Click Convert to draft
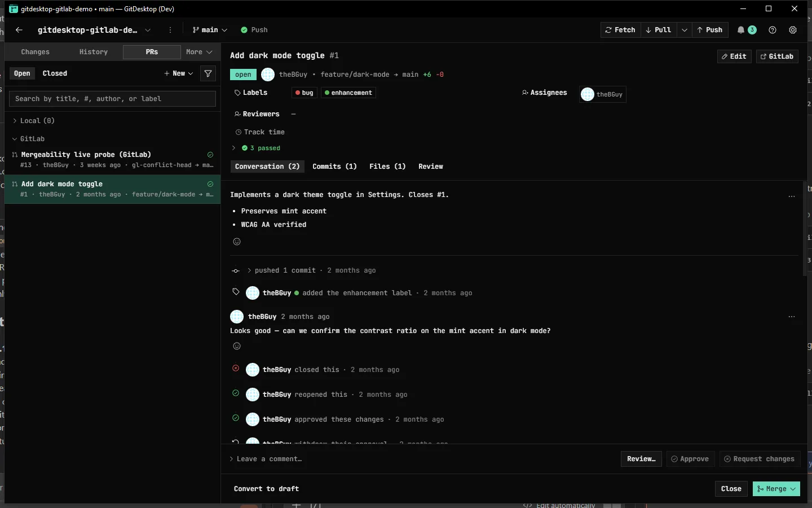 click(x=266, y=489)
